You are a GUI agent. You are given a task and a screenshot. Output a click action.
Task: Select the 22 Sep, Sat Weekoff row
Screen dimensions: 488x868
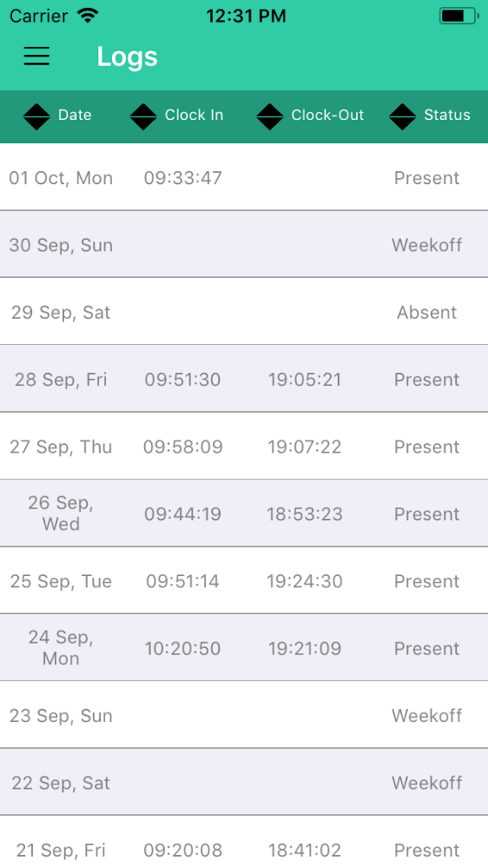pyautogui.click(x=244, y=782)
